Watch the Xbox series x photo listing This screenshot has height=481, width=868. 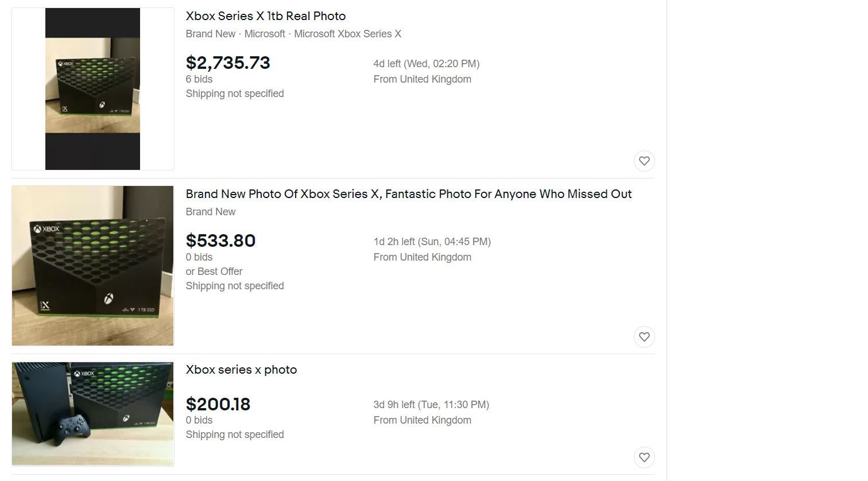tap(644, 457)
